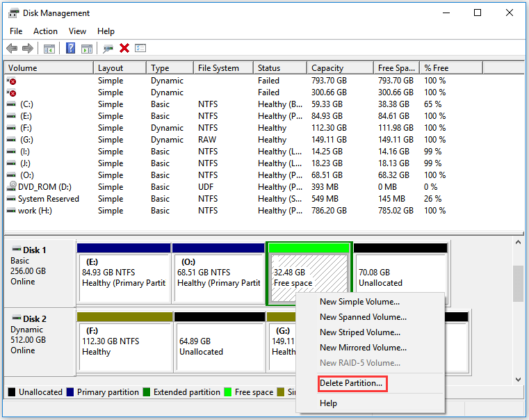Select the first failed 793.70 GB volume icon
This screenshot has height=420, width=529.
coord(12,81)
